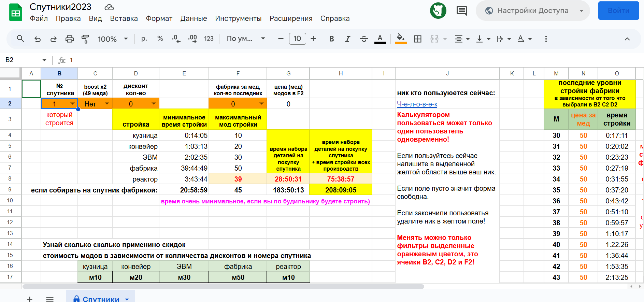Open the 100% zoom dropdown
Screen dimensions: 644x302
[113, 39]
